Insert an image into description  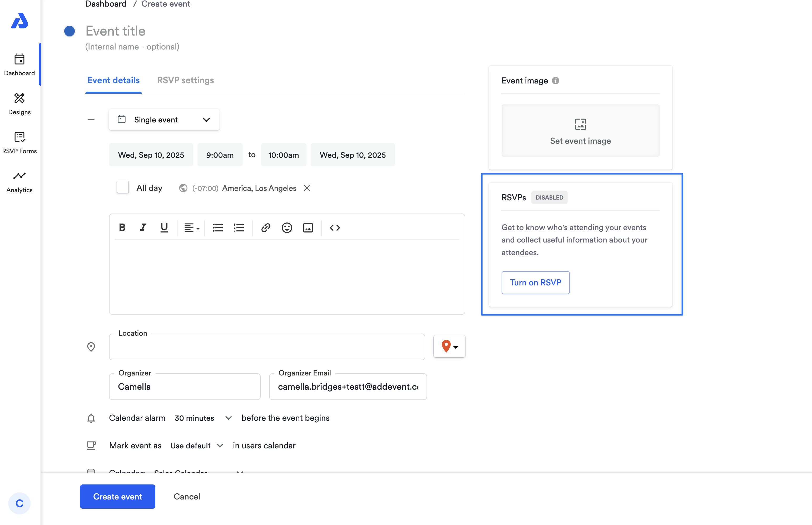(308, 228)
